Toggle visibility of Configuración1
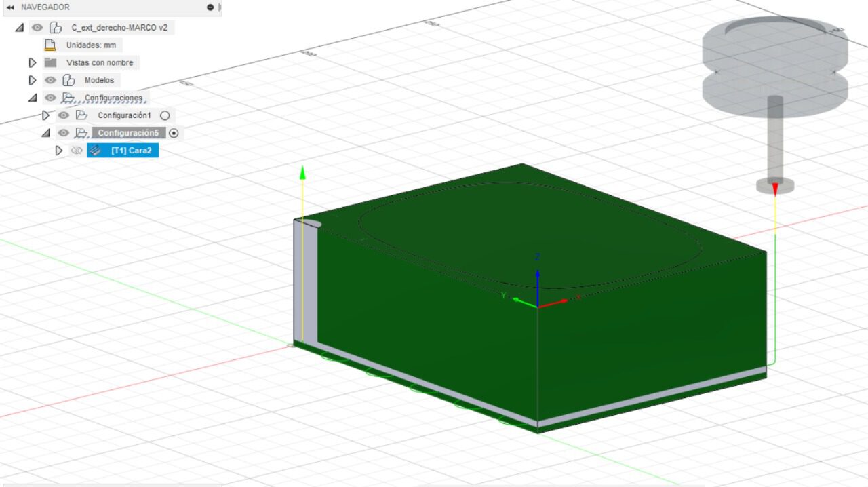Viewport: 868px width, 487px height. (64, 115)
